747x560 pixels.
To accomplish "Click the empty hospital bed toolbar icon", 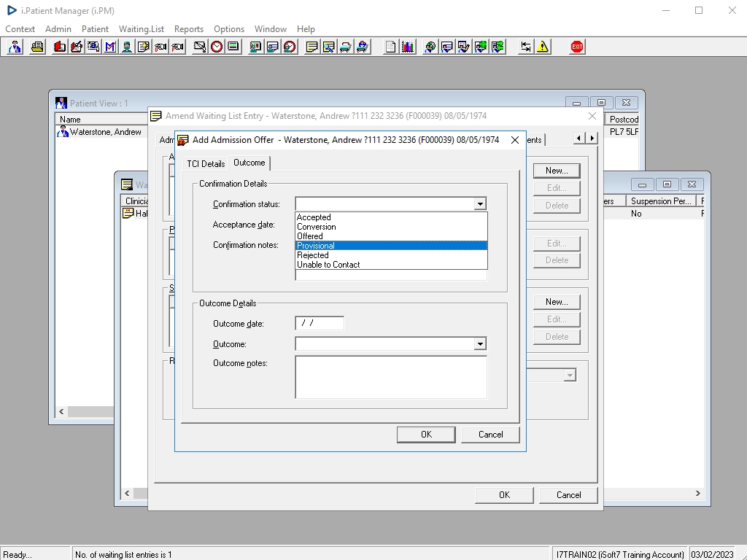I will point(345,47).
